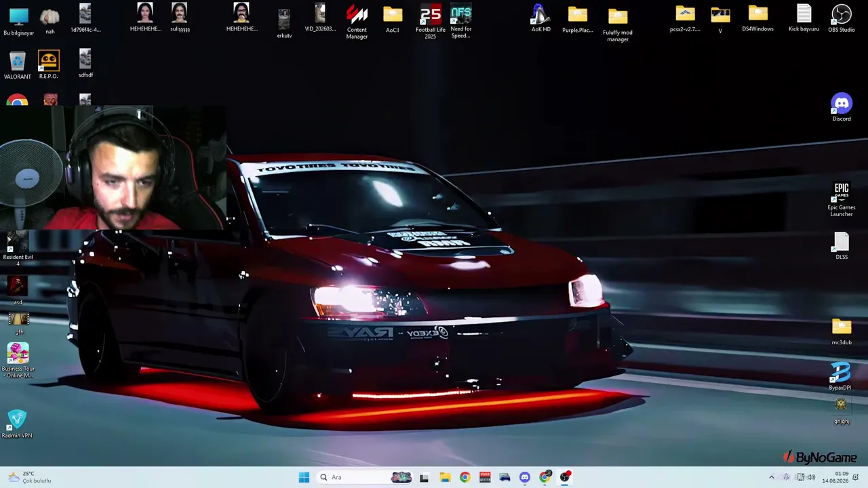Image resolution: width=868 pixels, height=488 pixels.
Task: Launch Football Life 2025 shortcut
Action: (431, 22)
